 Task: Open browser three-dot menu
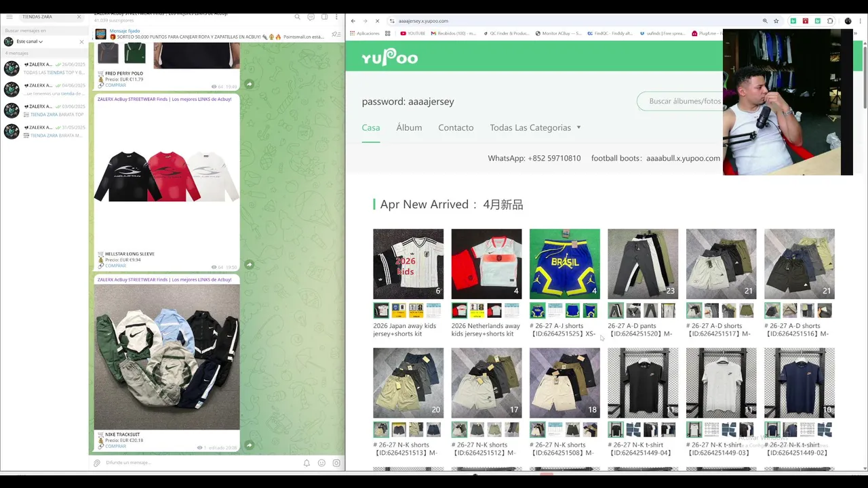(x=860, y=21)
